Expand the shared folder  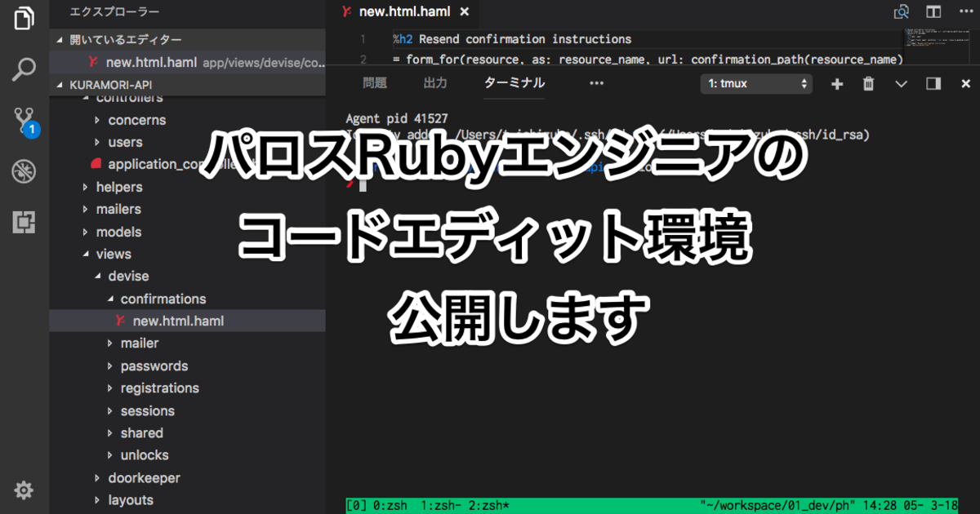click(142, 433)
